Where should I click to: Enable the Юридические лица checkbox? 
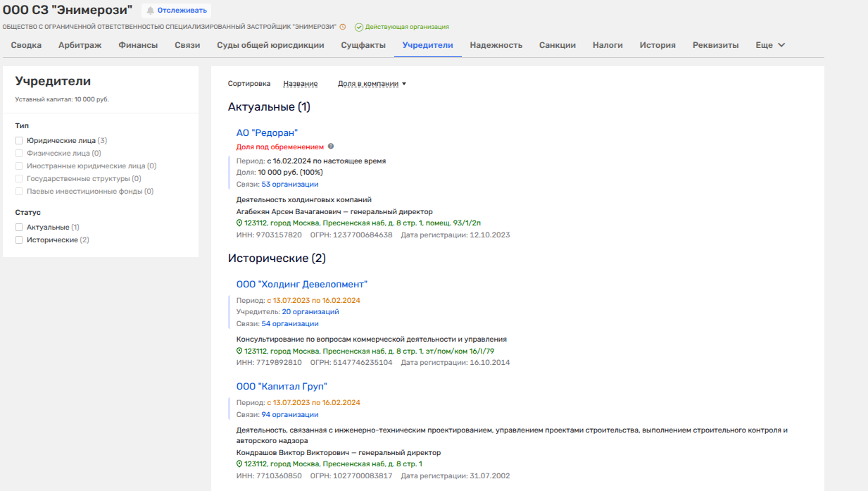click(20, 141)
